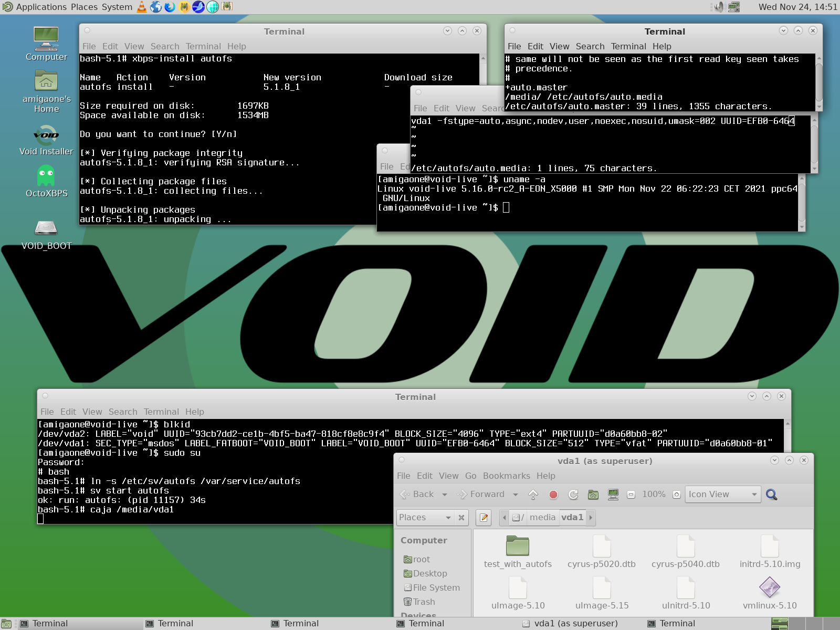Open Desktop in the Caja sidebar
The height and width of the screenshot is (630, 840).
point(425,574)
